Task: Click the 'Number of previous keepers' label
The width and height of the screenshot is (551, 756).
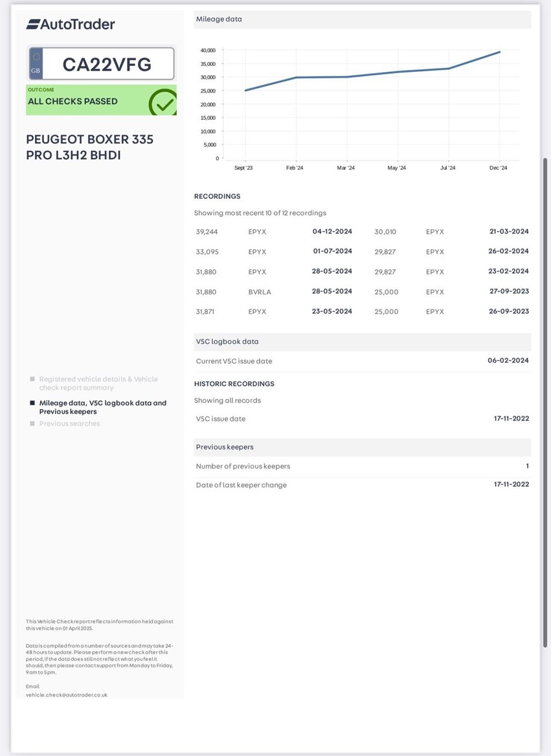Action: [x=243, y=466]
